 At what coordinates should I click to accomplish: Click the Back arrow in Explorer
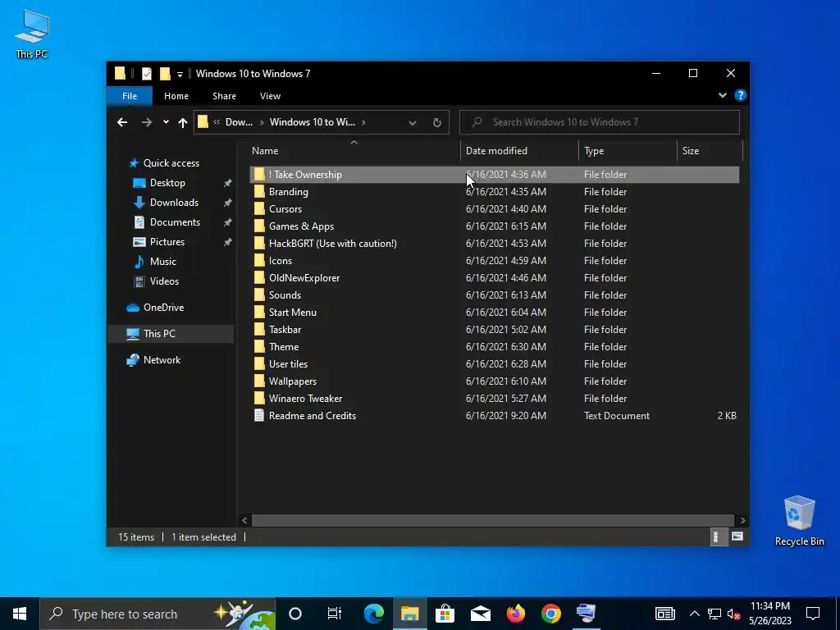click(x=122, y=122)
